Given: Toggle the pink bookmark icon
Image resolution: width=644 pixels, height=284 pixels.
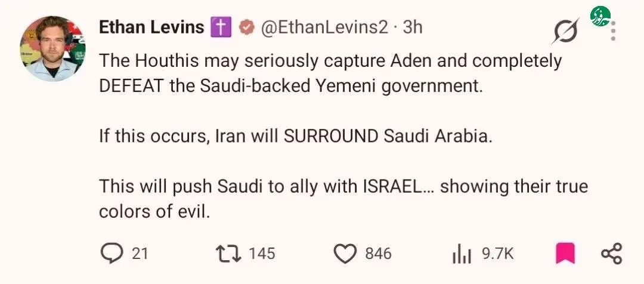Looking at the screenshot, I should click(565, 254).
